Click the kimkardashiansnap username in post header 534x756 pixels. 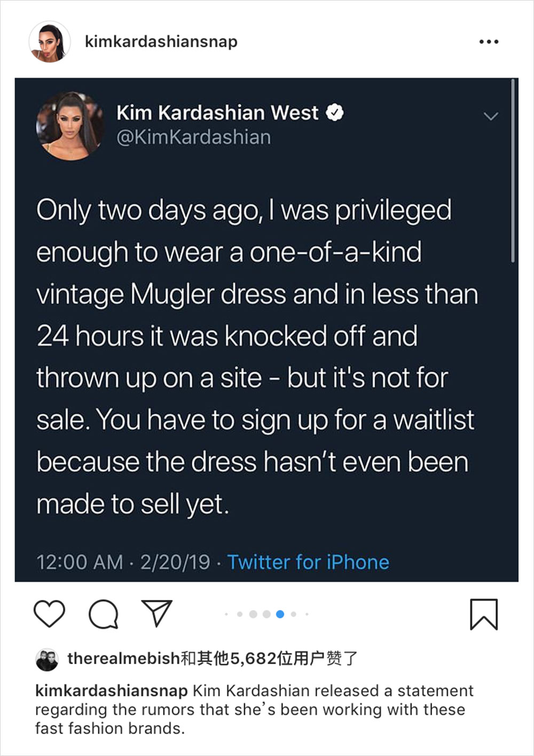coord(161,42)
